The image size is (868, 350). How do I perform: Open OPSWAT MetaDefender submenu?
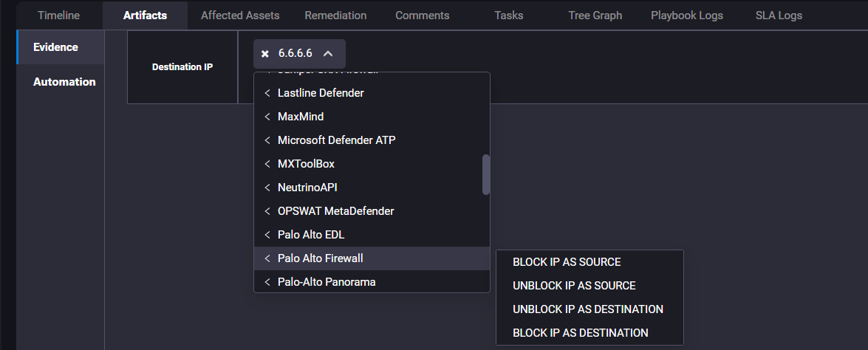pos(372,211)
